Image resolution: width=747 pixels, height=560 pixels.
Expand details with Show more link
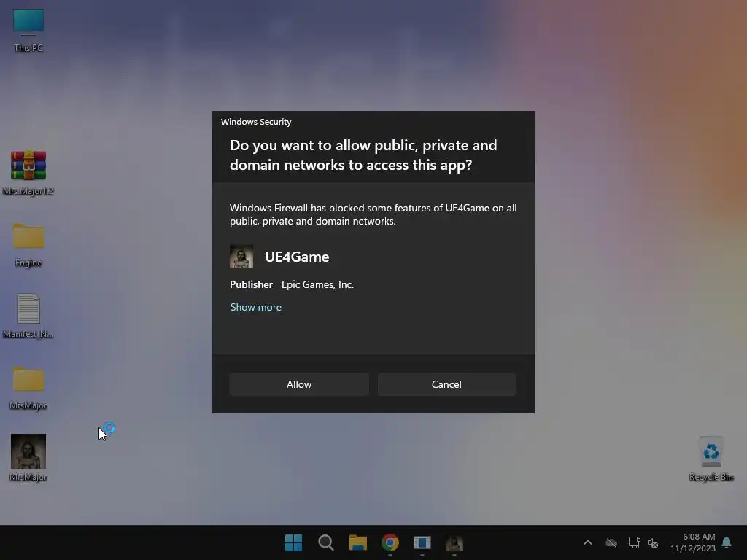coord(256,307)
